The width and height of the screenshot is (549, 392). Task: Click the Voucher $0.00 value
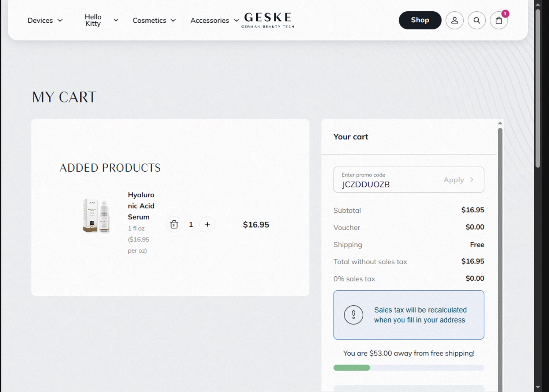475,227
